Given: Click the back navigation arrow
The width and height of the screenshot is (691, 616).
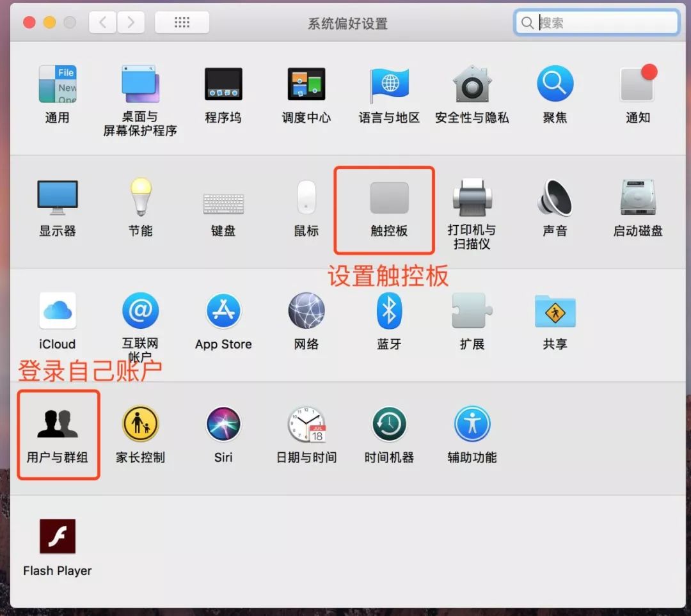Looking at the screenshot, I should click(102, 22).
